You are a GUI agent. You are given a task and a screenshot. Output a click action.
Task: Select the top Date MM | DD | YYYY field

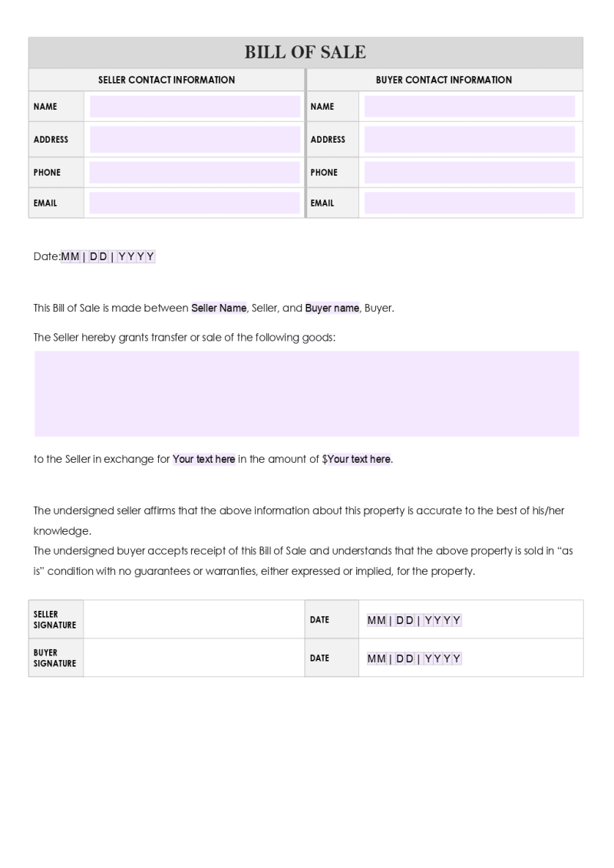coord(108,256)
